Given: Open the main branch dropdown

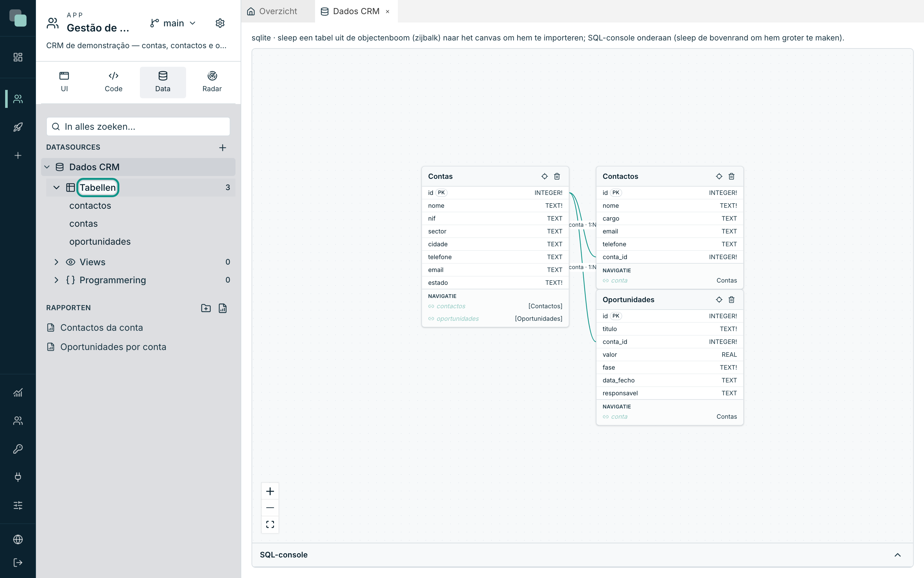Looking at the screenshot, I should coord(173,23).
